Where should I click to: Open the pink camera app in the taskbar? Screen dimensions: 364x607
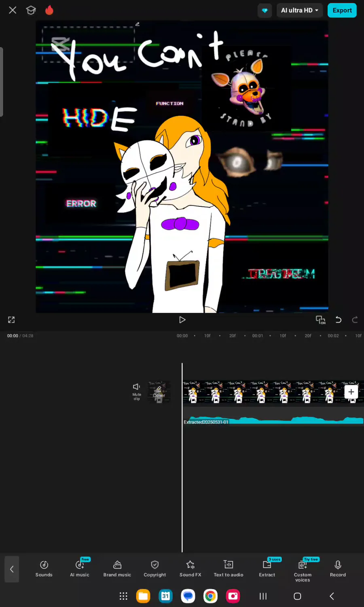click(x=233, y=596)
